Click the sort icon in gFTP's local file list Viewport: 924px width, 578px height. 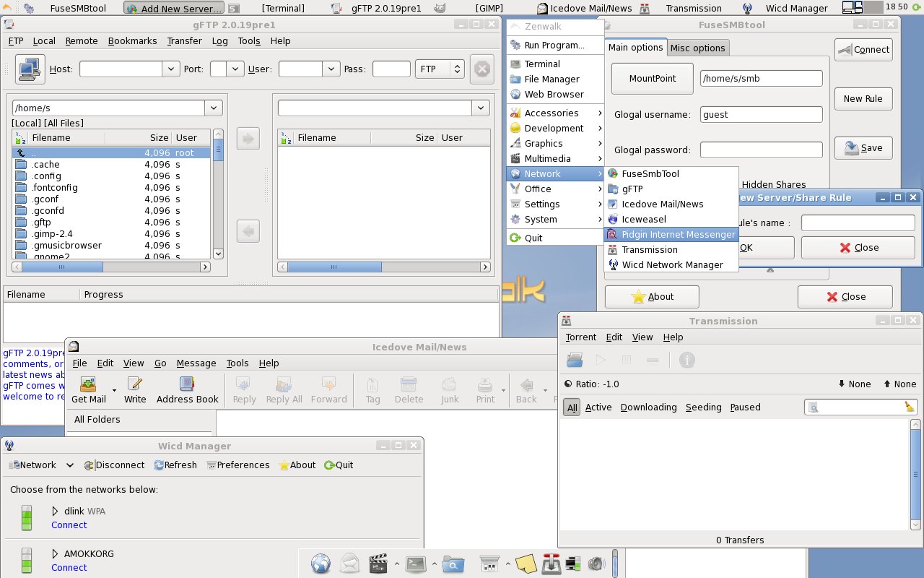[x=21, y=137]
